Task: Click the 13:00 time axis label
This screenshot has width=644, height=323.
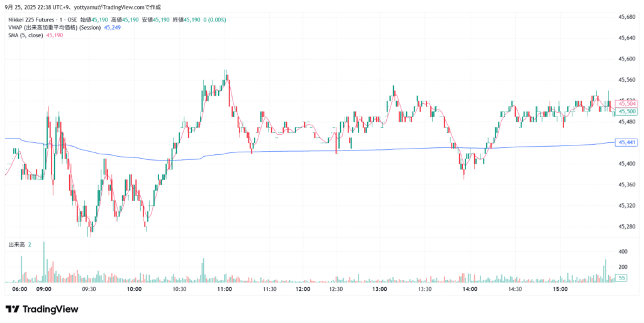Action: pos(379,290)
